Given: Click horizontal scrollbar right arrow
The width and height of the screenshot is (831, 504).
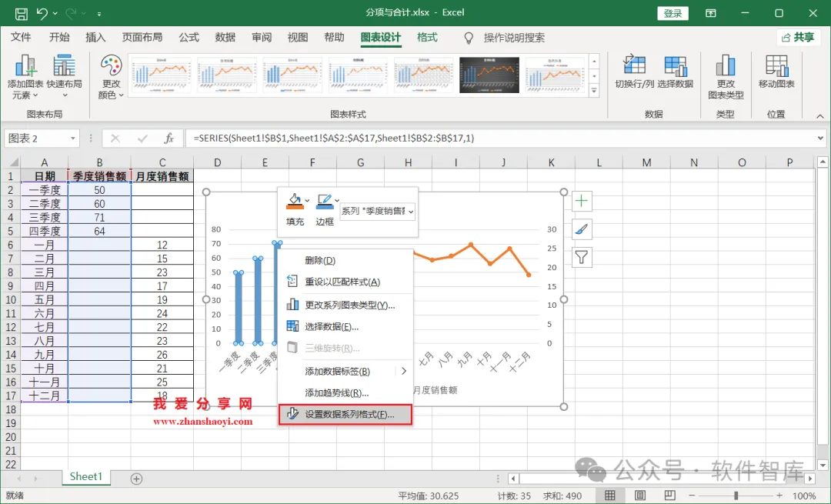Looking at the screenshot, I should tap(809, 479).
